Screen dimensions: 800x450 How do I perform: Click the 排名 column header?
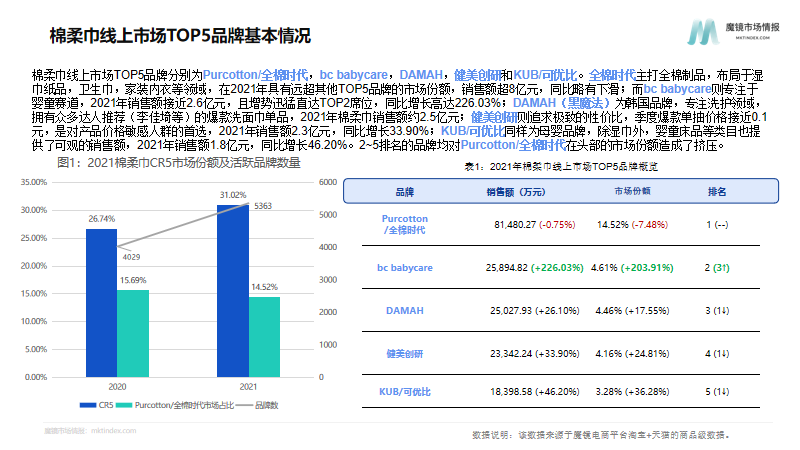[x=717, y=192]
